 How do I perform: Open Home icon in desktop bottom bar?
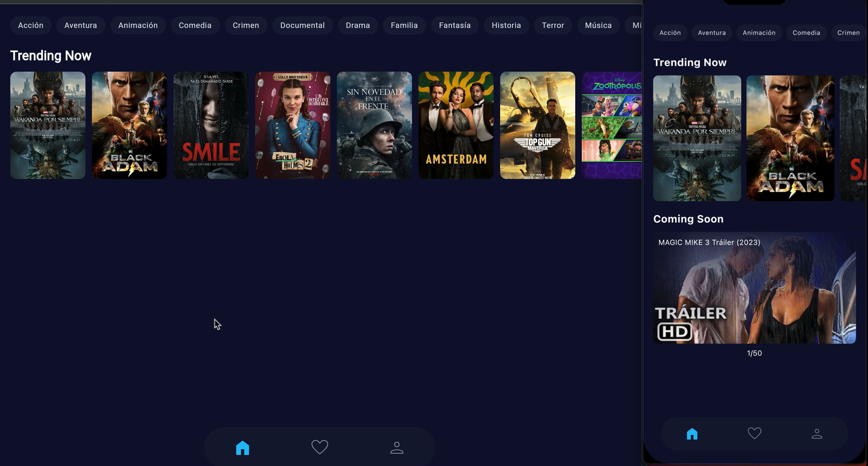click(242, 448)
